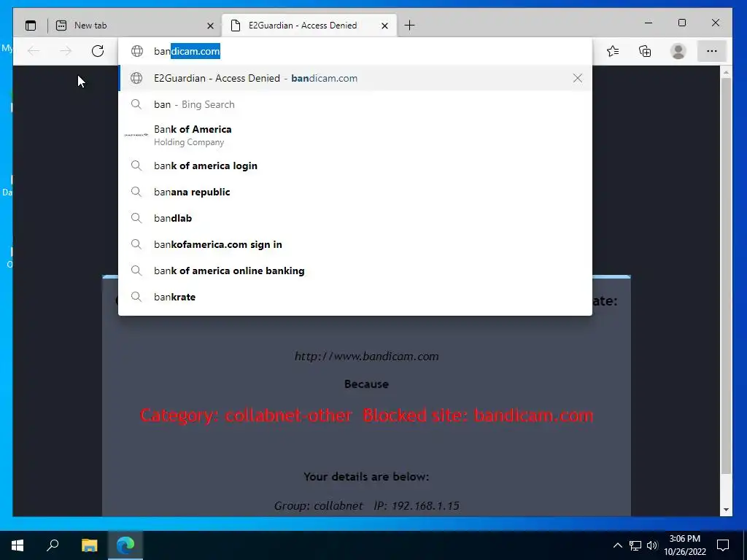Image resolution: width=747 pixels, height=560 pixels.
Task: Show hidden system tray icons
Action: click(x=617, y=545)
